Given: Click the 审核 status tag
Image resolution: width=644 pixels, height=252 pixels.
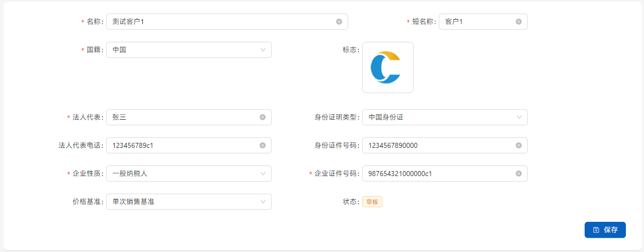Looking at the screenshot, I should pyautogui.click(x=372, y=202).
